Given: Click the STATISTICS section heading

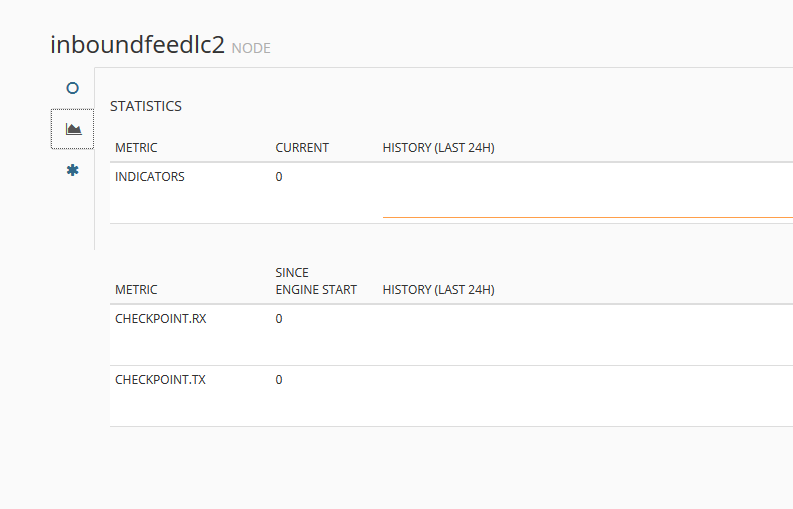Looking at the screenshot, I should tap(146, 106).
